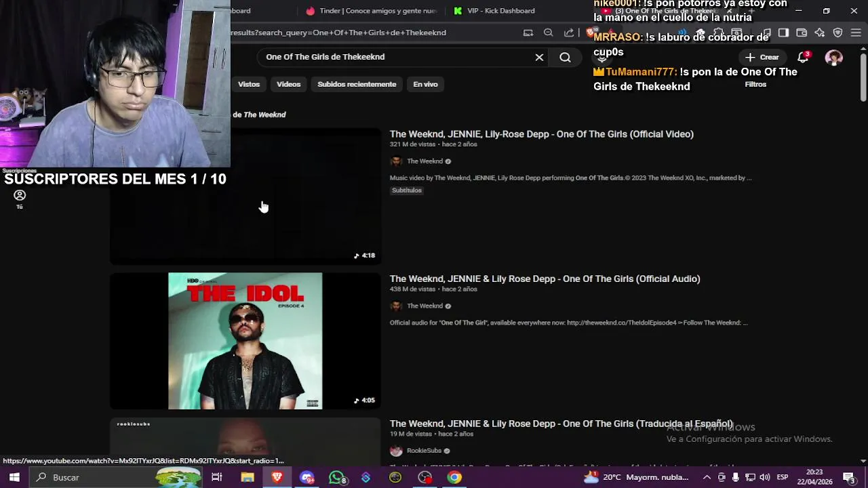Open the taskbar clock showing 20:23
Image resolution: width=868 pixels, height=488 pixels.
[815, 477]
